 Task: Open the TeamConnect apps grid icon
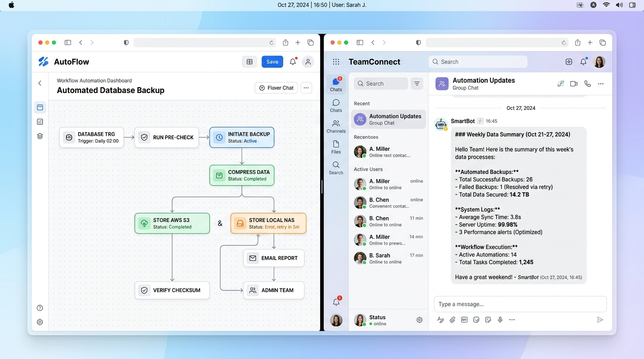click(336, 62)
